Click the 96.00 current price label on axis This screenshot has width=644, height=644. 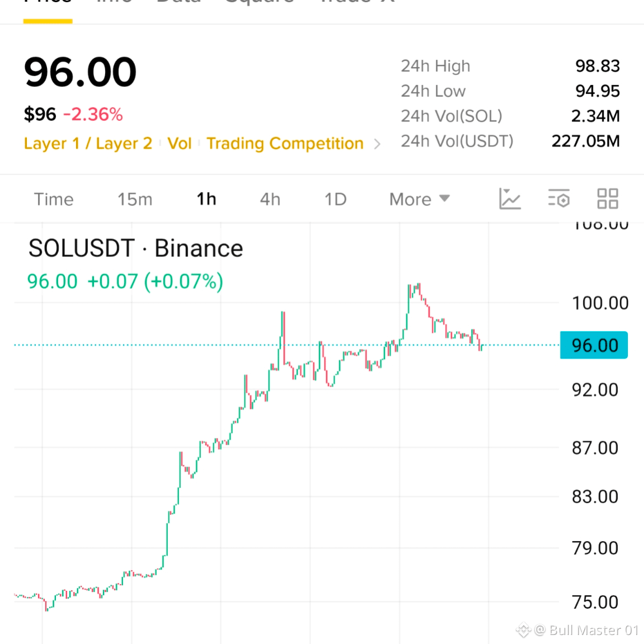pos(594,345)
